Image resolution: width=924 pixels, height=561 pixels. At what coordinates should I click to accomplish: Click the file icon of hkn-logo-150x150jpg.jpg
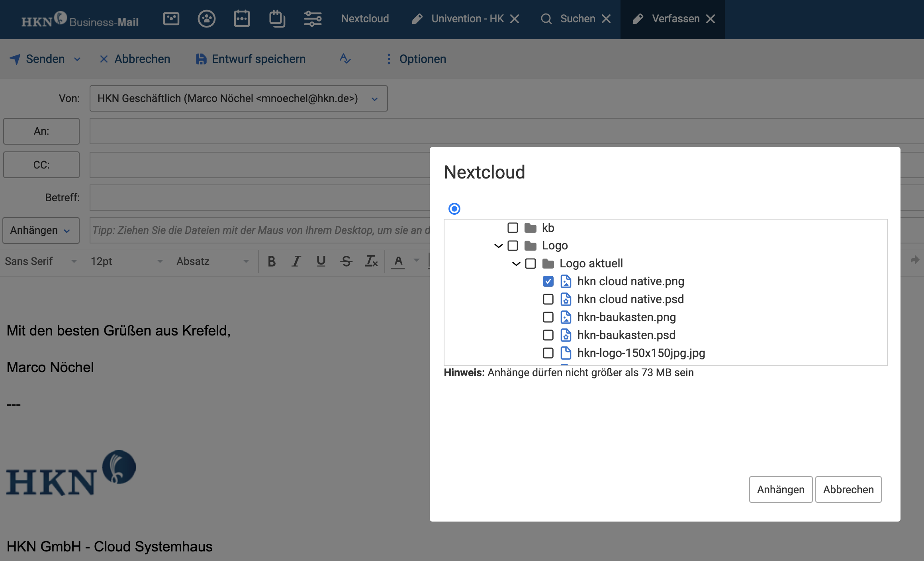coord(566,353)
